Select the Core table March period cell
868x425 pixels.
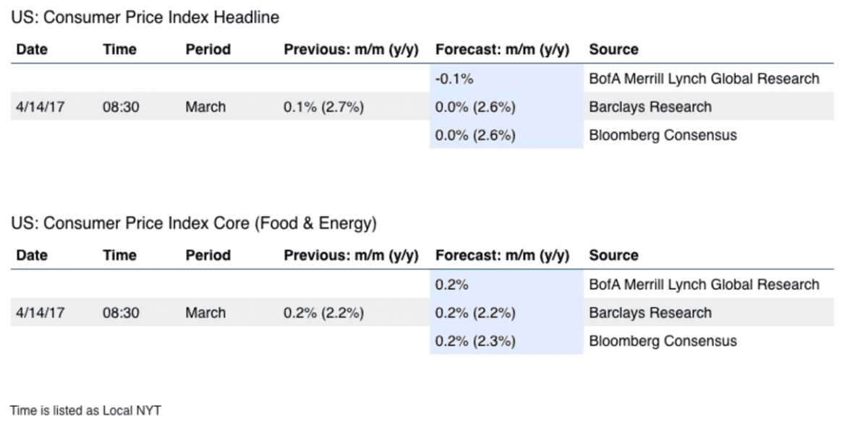205,313
